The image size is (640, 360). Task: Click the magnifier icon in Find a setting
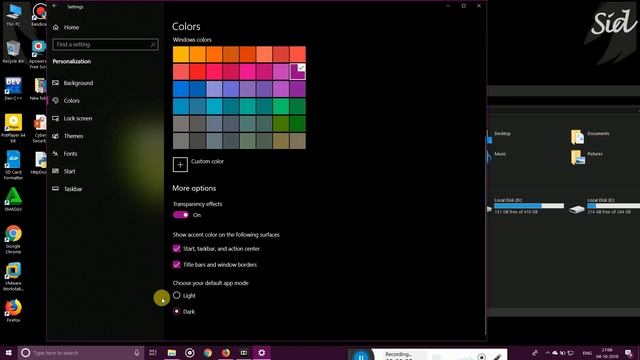(153, 44)
